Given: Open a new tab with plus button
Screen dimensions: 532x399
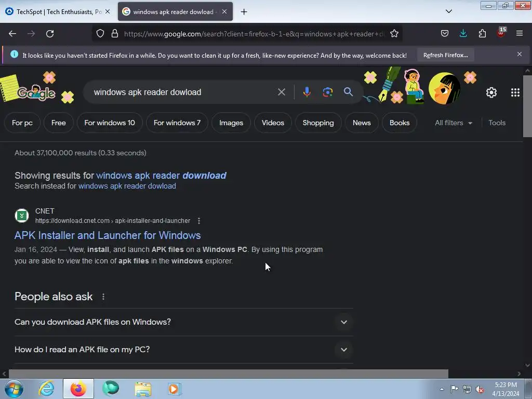Looking at the screenshot, I should [x=244, y=12].
